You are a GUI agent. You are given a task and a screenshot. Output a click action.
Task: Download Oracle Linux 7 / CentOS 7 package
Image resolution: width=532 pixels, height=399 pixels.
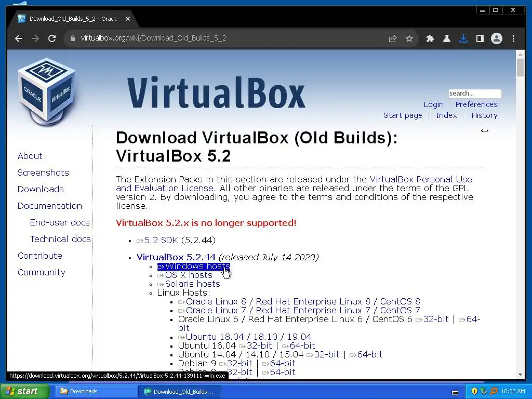pyautogui.click(x=299, y=311)
